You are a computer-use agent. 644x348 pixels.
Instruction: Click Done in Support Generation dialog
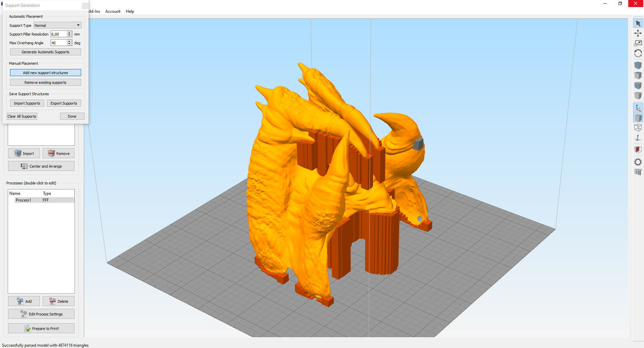72,116
